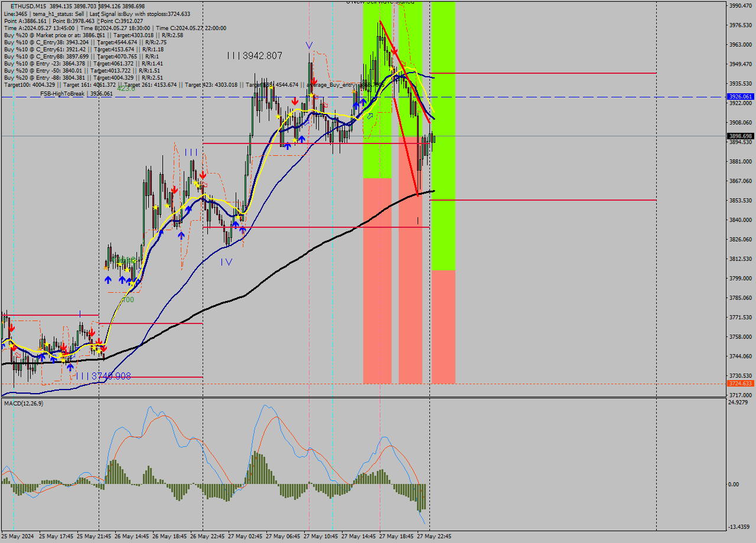Click the '26 May 22:45' time axis label
The width and height of the screenshot is (756, 543).
tap(208, 537)
